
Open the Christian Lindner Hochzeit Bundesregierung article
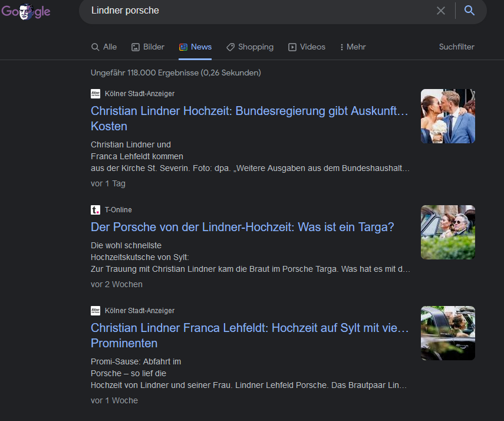(249, 111)
